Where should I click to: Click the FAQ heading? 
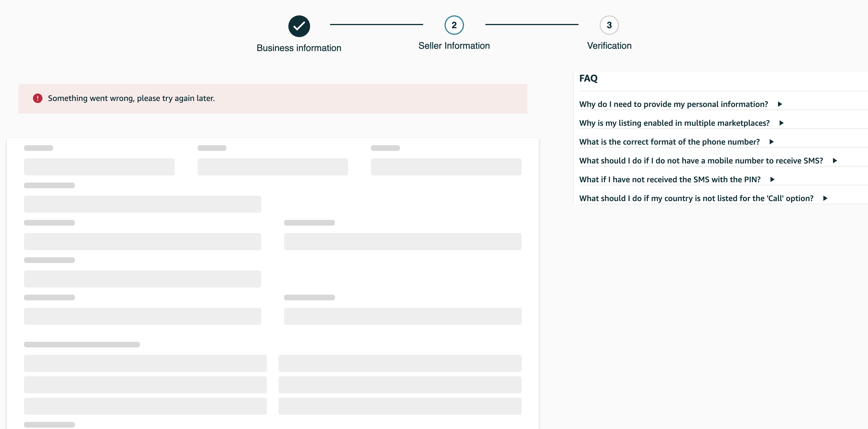coord(588,78)
